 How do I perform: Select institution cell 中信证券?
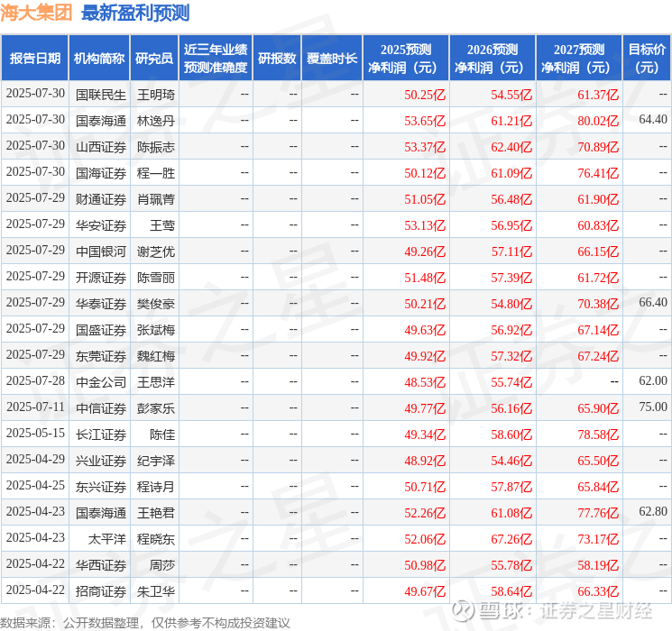click(101, 408)
